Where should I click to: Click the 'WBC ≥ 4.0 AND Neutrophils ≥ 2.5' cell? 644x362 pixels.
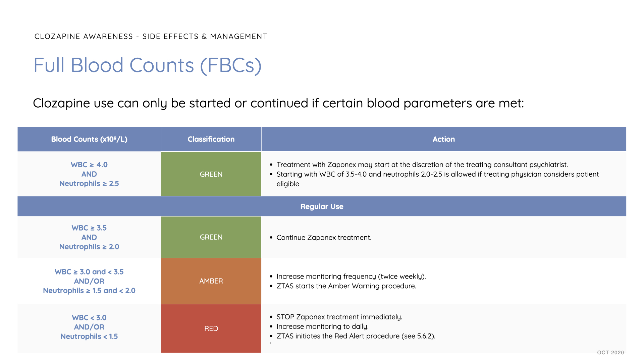[x=89, y=174]
